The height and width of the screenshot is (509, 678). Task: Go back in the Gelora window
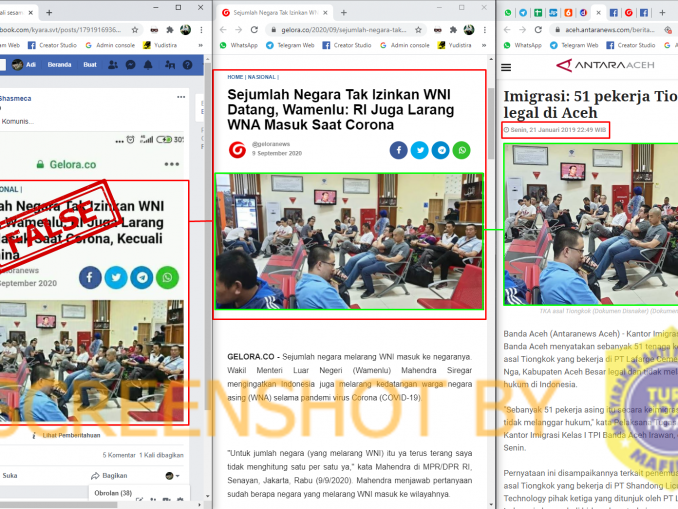pos(223,30)
